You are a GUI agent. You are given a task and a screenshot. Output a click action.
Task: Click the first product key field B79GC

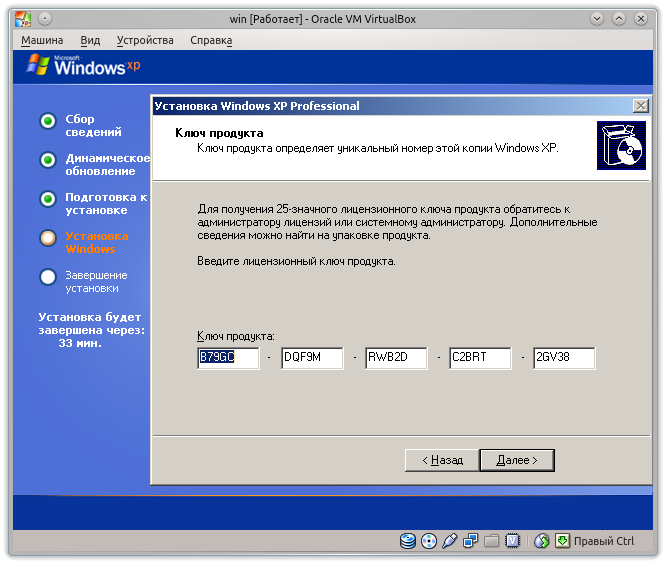(228, 358)
